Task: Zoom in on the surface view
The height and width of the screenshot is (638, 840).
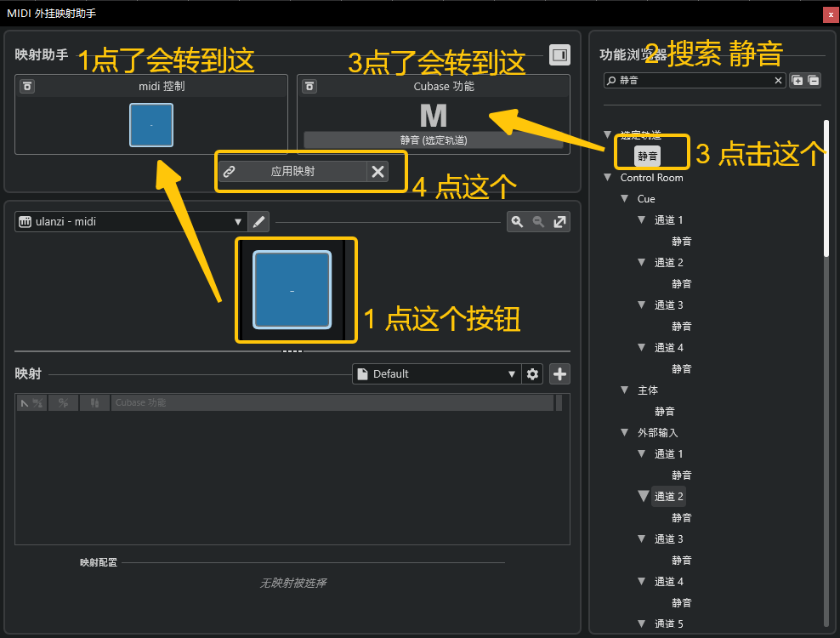Action: (x=517, y=221)
